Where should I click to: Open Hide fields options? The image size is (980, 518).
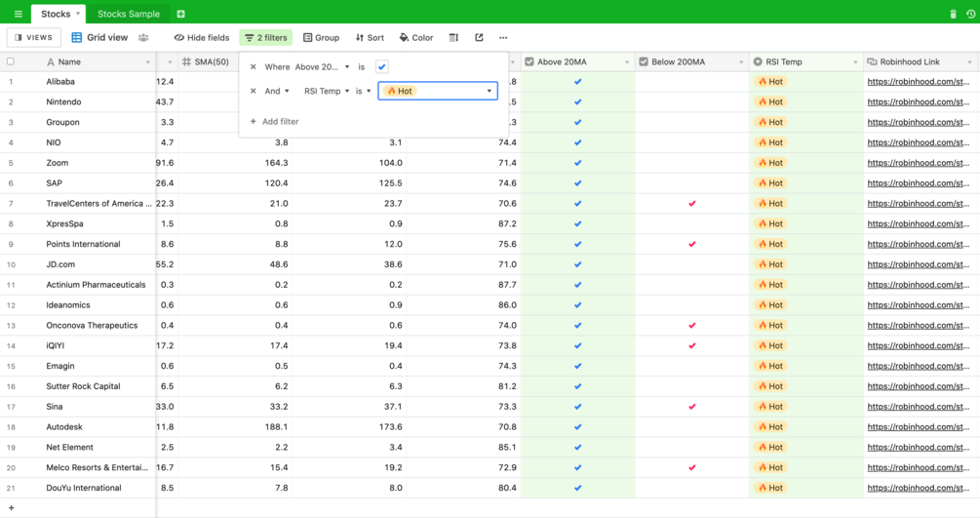[202, 37]
